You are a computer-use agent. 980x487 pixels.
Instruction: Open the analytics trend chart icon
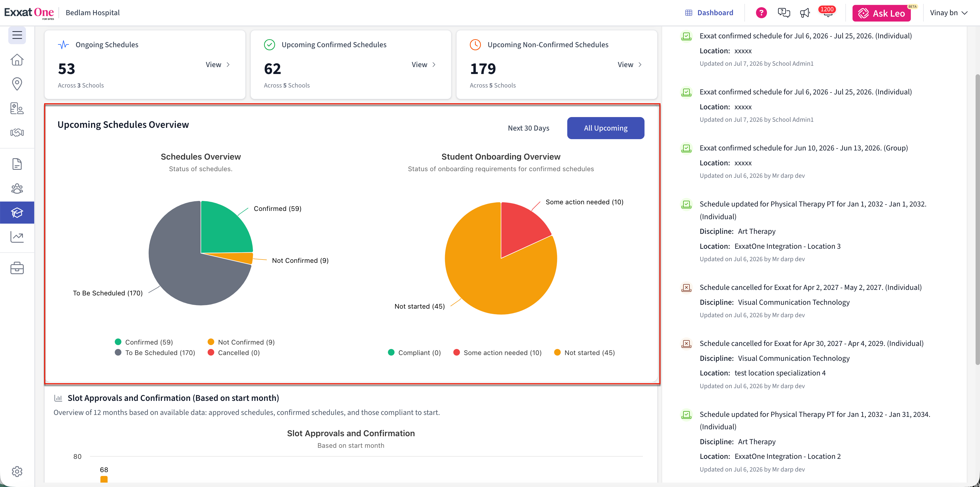tap(17, 237)
